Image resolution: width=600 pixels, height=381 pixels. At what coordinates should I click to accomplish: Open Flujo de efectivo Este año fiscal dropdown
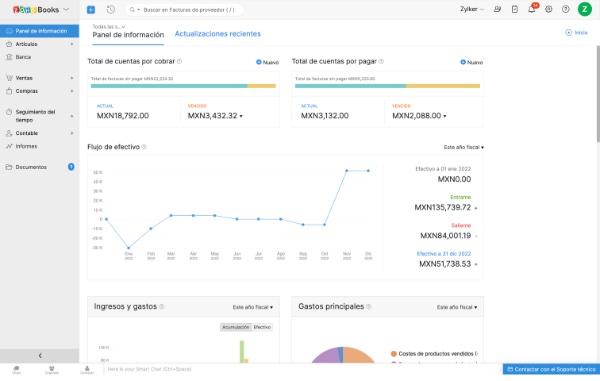tap(463, 147)
